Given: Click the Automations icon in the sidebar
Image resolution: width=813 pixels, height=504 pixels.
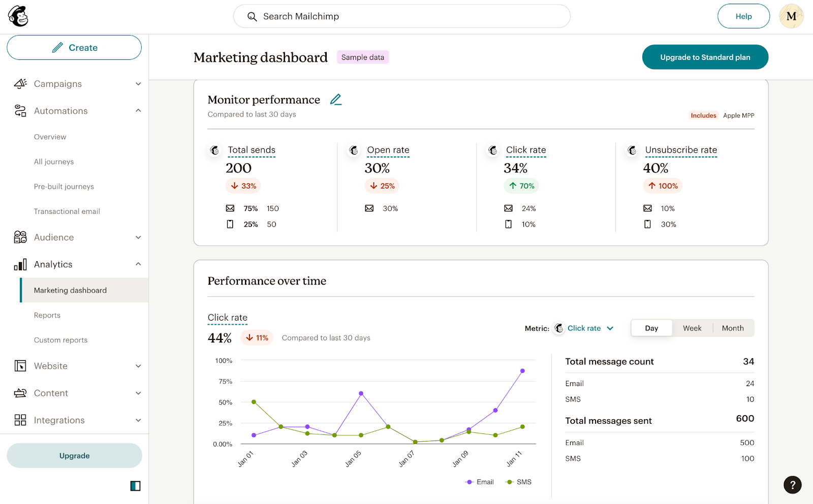Looking at the screenshot, I should pyautogui.click(x=20, y=111).
